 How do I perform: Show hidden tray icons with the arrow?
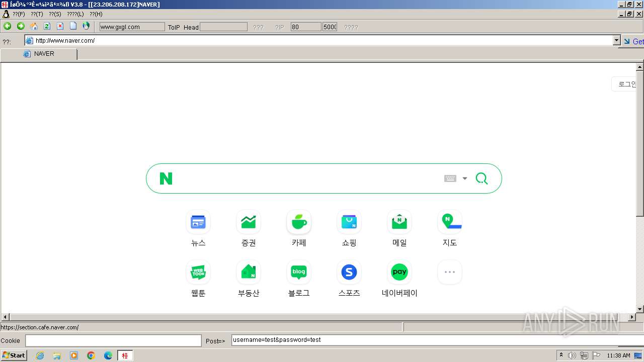click(561, 355)
